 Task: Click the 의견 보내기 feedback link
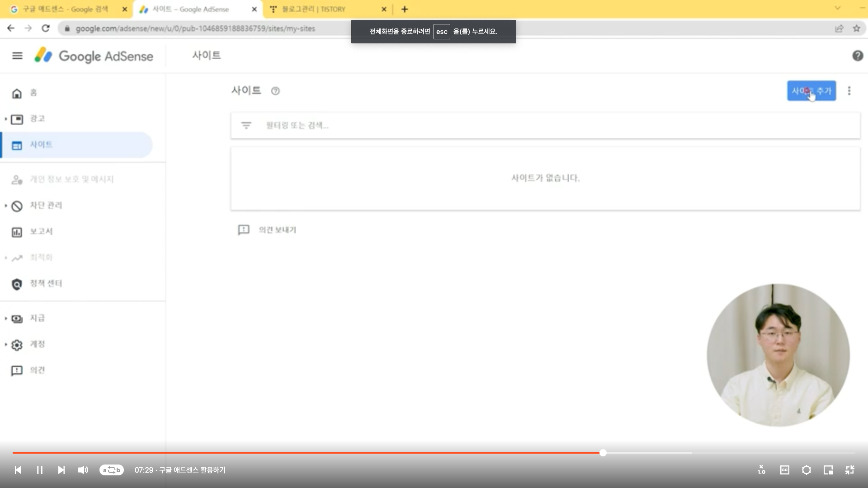click(277, 230)
